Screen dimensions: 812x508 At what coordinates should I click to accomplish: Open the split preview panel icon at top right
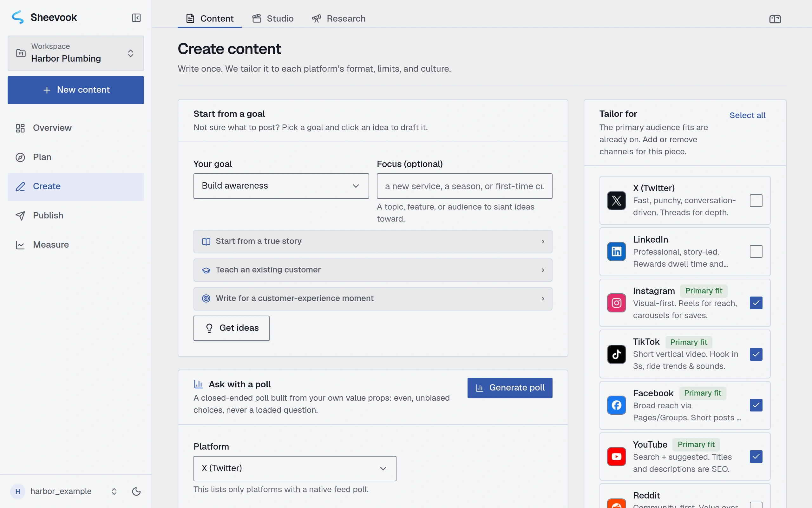(775, 19)
